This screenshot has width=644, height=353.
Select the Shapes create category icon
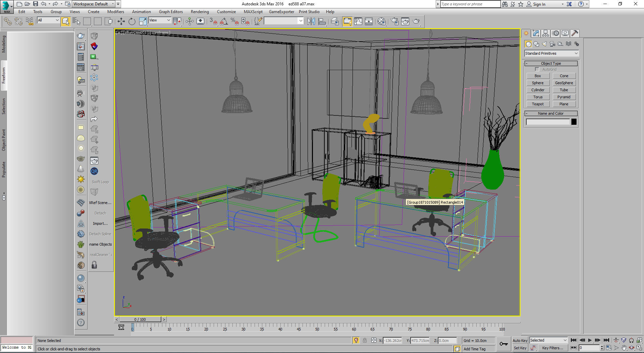point(536,44)
